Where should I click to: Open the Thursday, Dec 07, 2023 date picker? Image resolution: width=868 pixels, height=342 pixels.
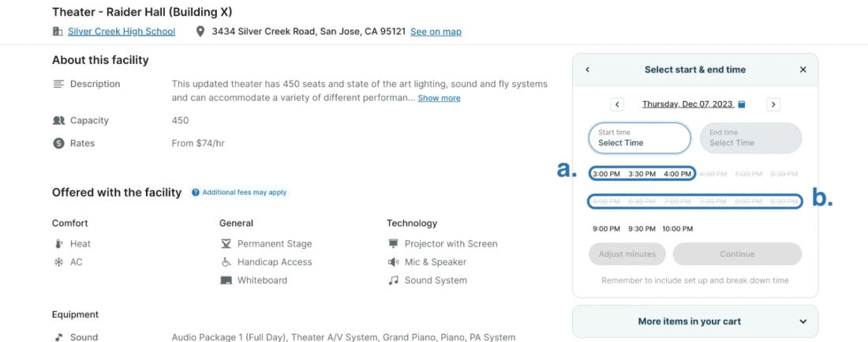687,104
